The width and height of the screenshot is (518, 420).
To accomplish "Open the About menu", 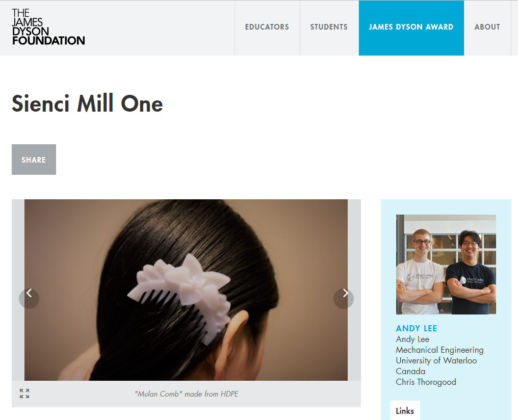I will (x=487, y=28).
